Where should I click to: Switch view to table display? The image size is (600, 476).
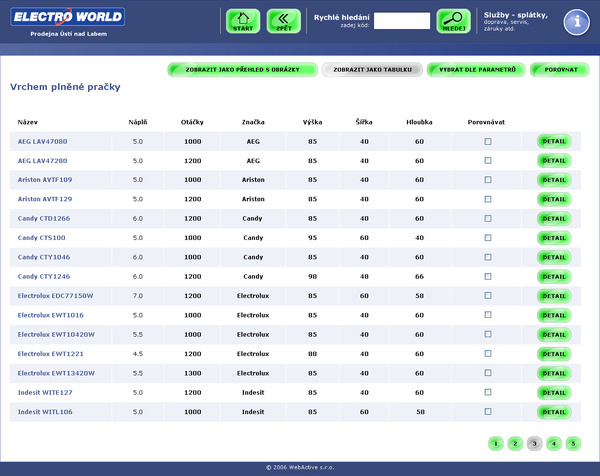372,70
